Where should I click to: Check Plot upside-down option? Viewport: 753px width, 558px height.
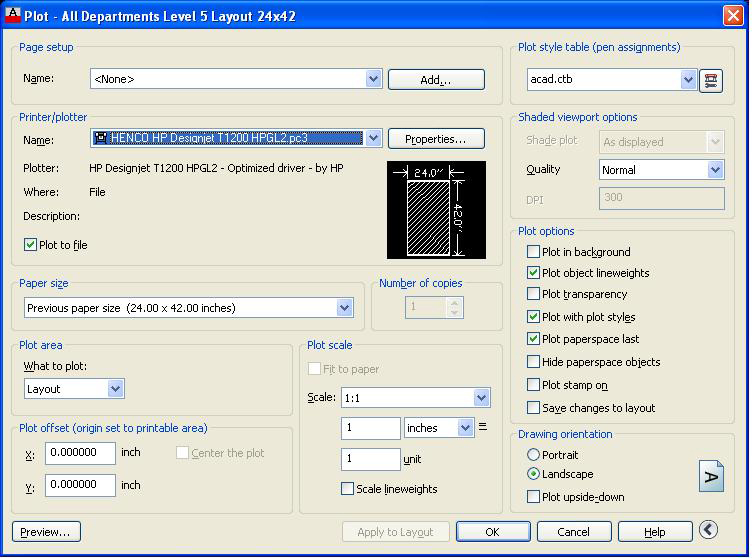click(533, 497)
